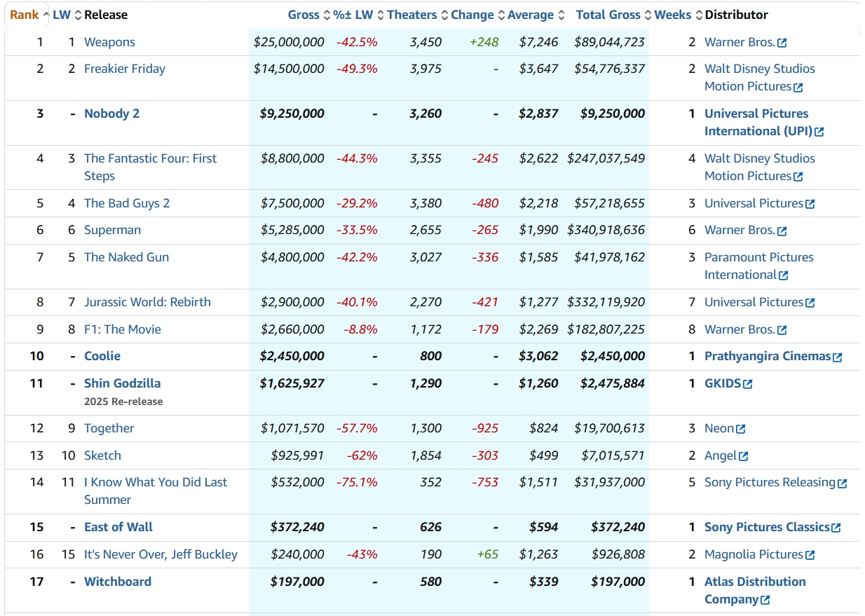This screenshot has height=616, width=865.
Task: Open external link icon beside Sony Pictures Releasing
Action: point(843,483)
